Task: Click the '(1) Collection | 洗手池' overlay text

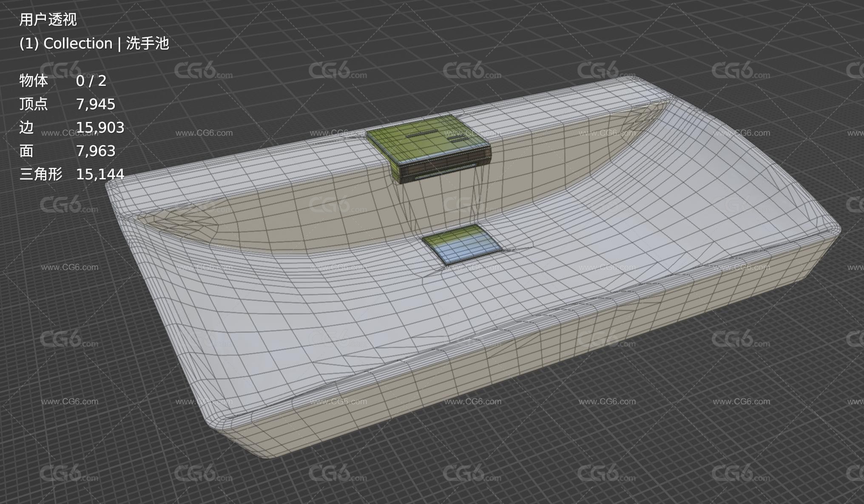Action: point(94,43)
